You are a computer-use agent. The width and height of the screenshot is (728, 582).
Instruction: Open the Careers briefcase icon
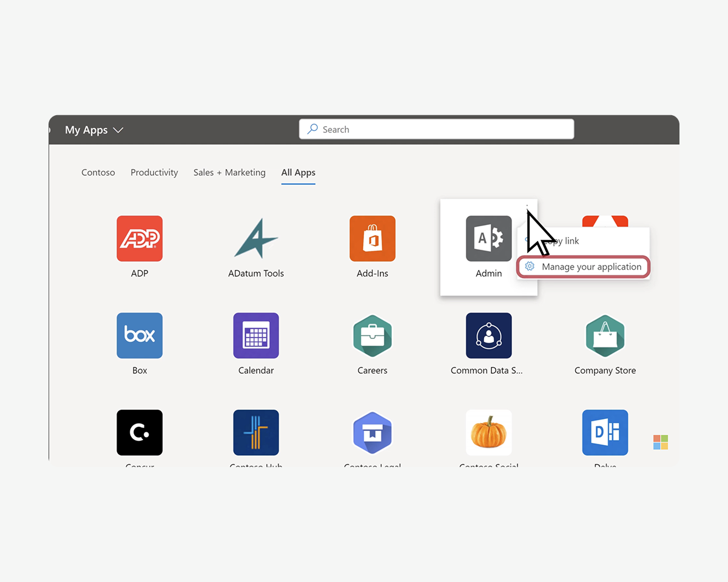[372, 335]
